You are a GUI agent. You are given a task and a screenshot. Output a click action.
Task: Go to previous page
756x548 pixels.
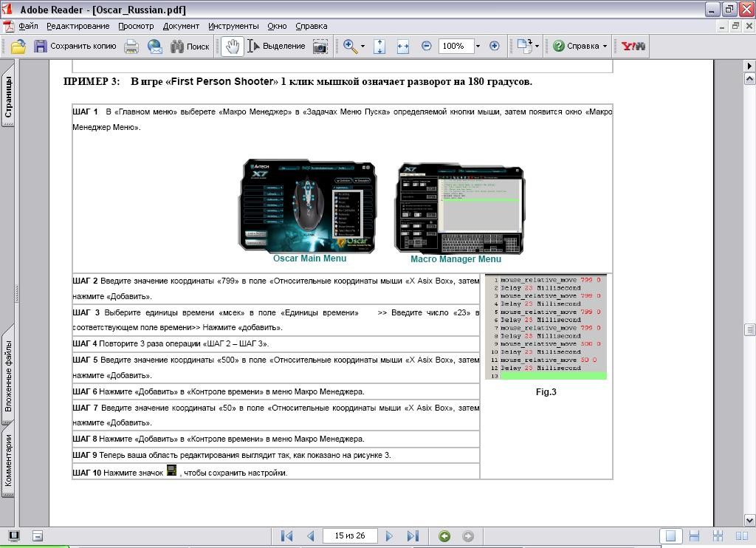311,536
